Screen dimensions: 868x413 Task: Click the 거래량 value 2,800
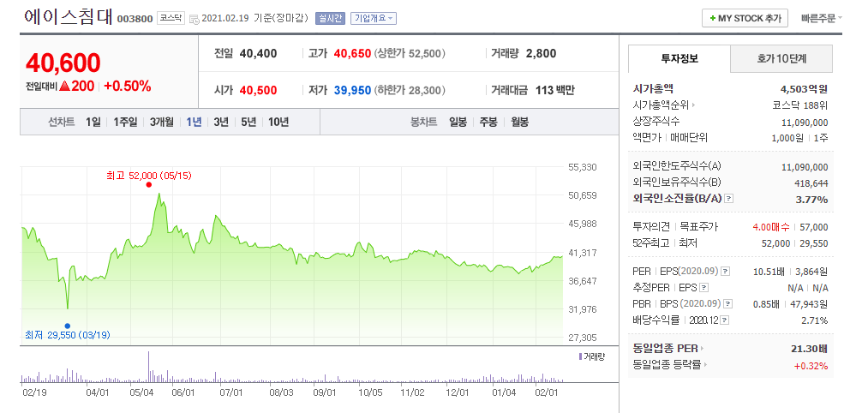[x=541, y=54]
